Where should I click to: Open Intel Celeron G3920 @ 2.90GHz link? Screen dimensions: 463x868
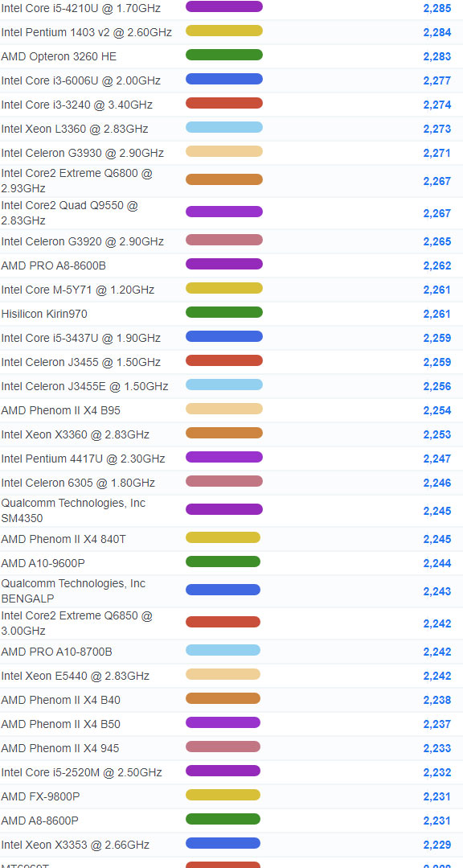point(83,241)
